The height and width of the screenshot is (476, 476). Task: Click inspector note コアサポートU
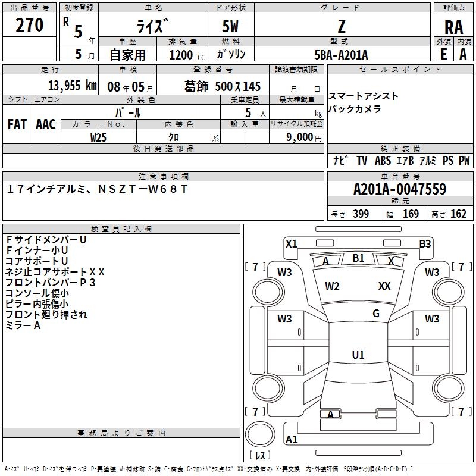(36, 261)
